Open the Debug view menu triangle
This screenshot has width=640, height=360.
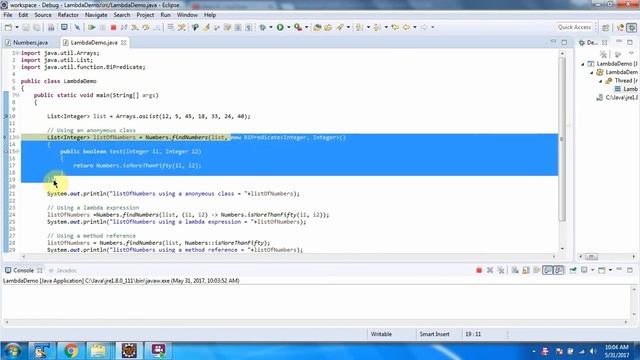[x=631, y=54]
